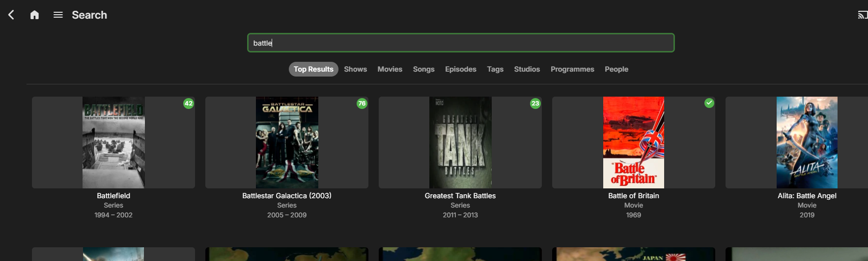This screenshot has width=868, height=261.
Task: Switch to the Tags tab
Action: pyautogui.click(x=495, y=69)
